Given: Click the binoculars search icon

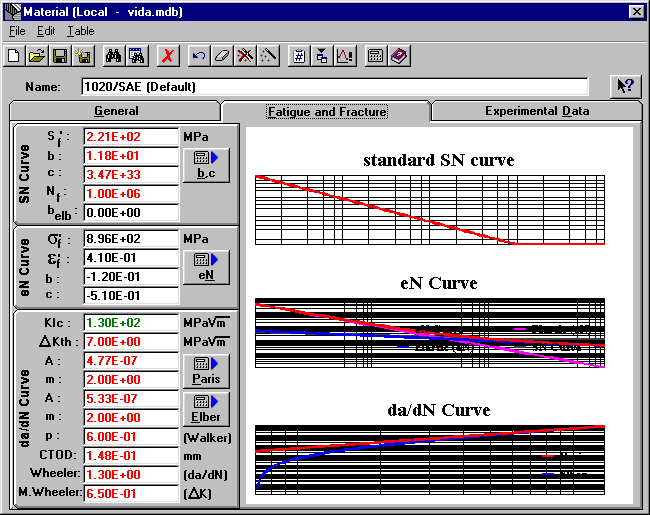Looking at the screenshot, I should [113, 56].
